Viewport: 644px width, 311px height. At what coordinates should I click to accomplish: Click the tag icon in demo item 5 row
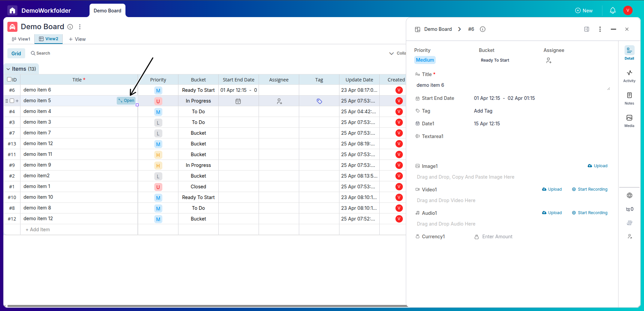319,101
